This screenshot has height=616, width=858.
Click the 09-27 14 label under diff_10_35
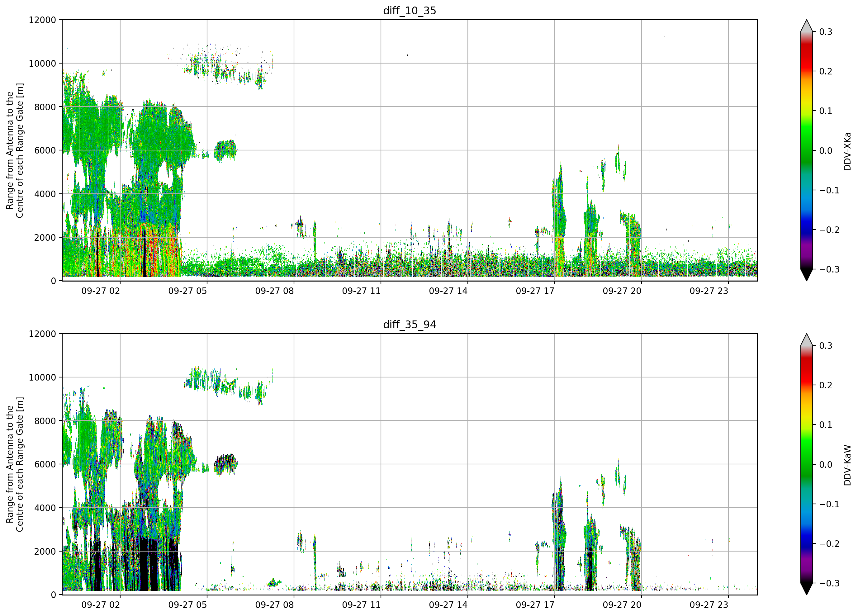pyautogui.click(x=448, y=291)
